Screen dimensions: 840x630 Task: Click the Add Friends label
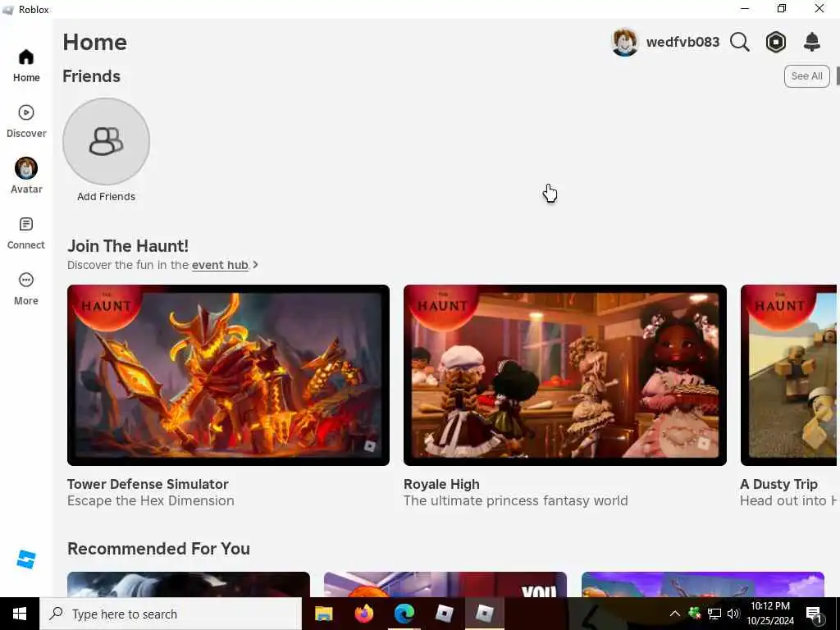(x=106, y=197)
